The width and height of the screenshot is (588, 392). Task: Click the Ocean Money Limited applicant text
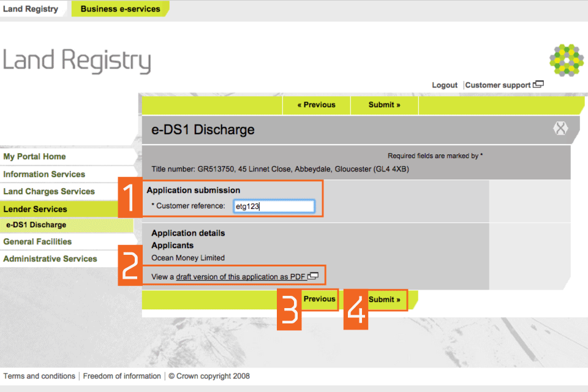(x=188, y=258)
